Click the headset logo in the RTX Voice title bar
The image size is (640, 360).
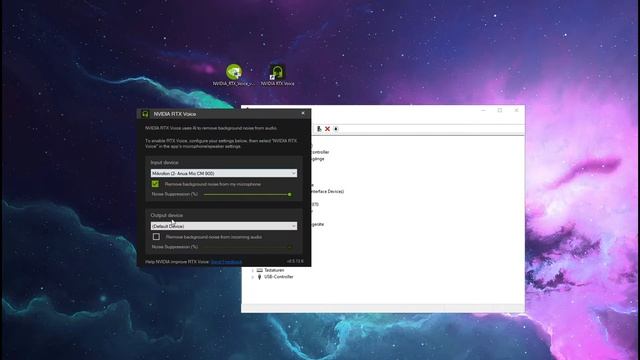(x=145, y=114)
